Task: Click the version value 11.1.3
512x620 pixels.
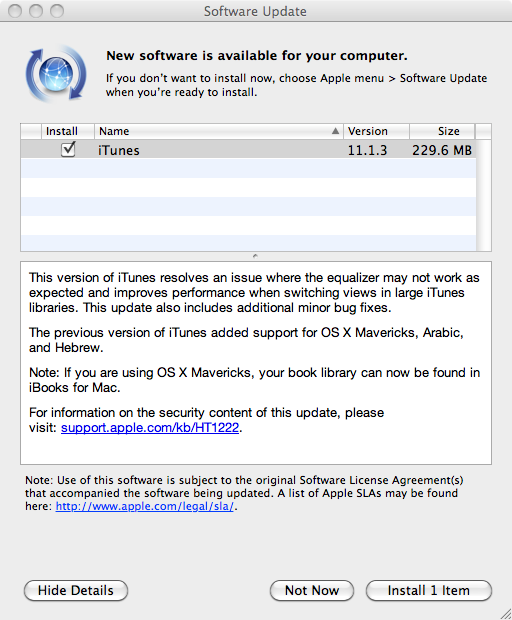Action: pos(367,150)
